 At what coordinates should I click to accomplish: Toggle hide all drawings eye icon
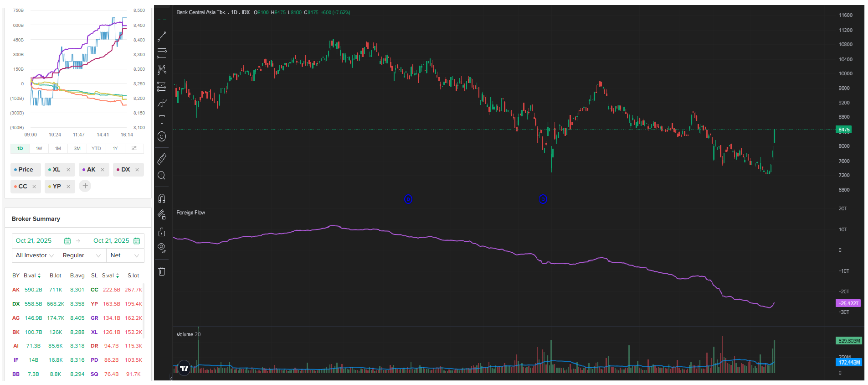coord(162,248)
